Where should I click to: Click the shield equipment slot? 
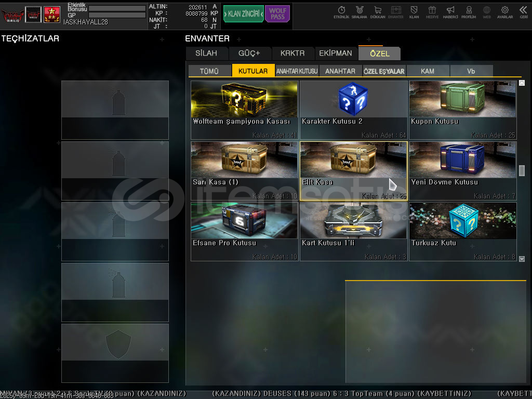click(x=115, y=353)
